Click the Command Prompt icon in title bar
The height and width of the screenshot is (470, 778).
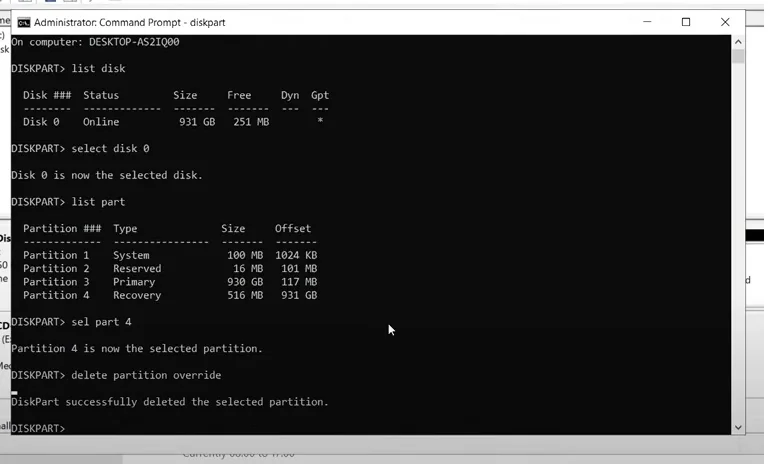[x=23, y=23]
